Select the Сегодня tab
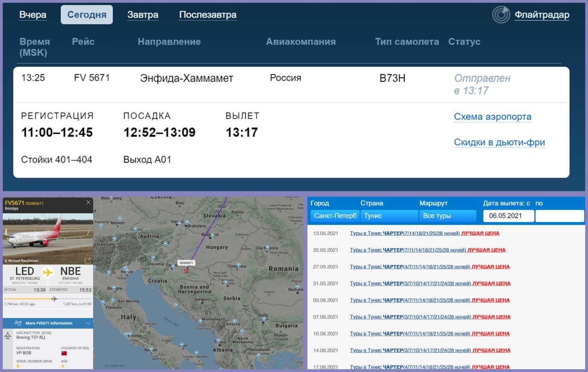 (x=87, y=15)
